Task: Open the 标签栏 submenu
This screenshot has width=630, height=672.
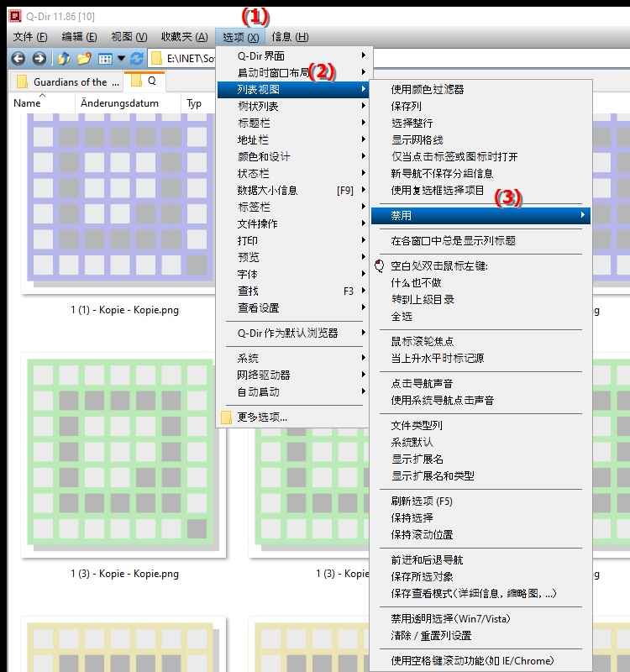Action: point(293,207)
